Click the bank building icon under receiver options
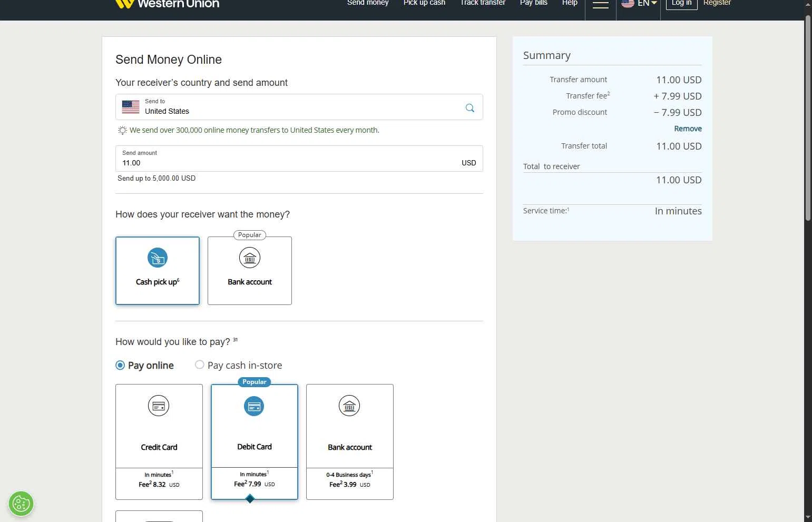 point(250,258)
